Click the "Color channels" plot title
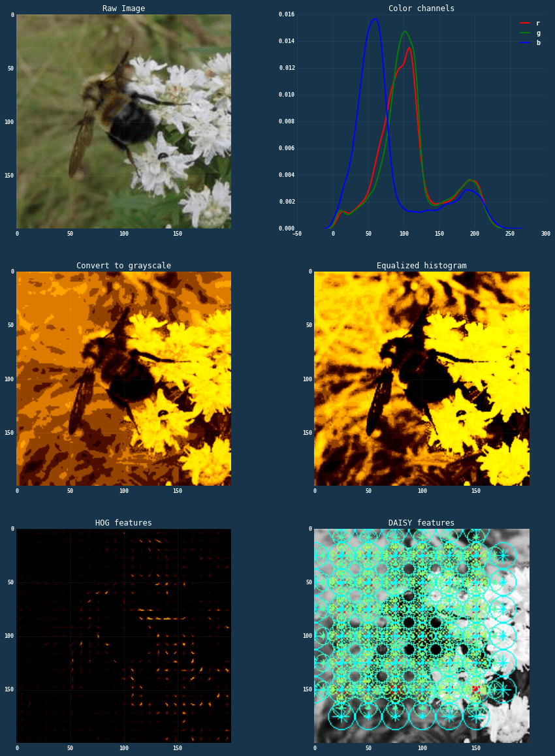This screenshot has width=555, height=756. [x=421, y=8]
